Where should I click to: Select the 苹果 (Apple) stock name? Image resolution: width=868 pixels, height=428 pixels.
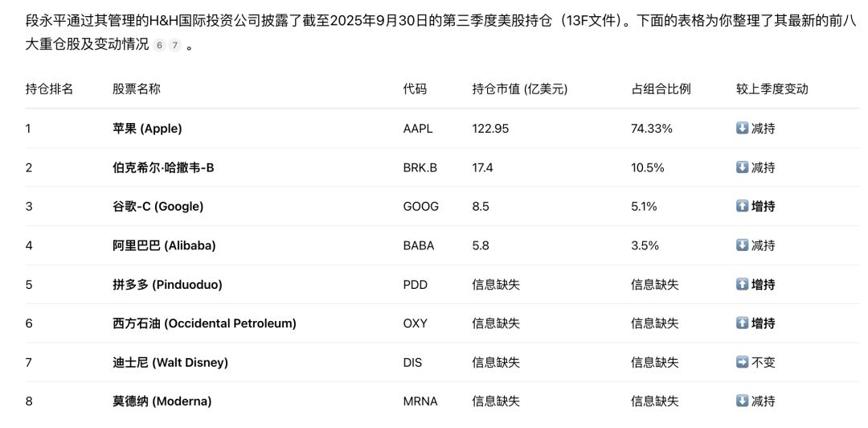[x=147, y=129]
